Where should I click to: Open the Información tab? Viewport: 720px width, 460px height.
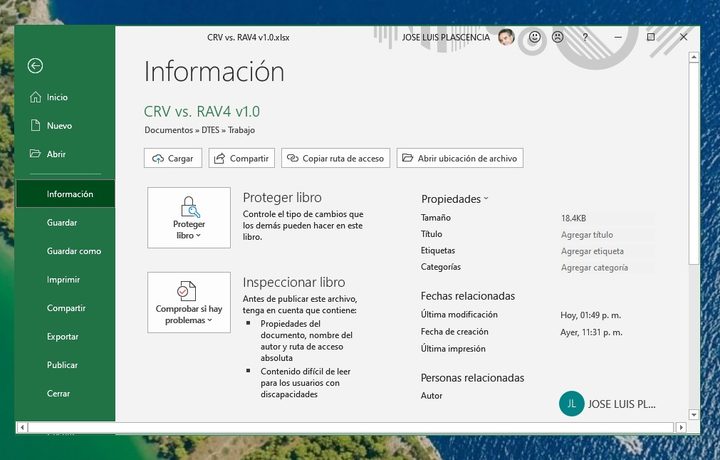coord(65,194)
